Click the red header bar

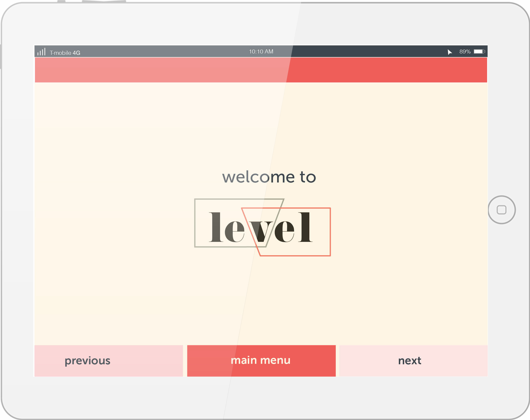pos(261,70)
